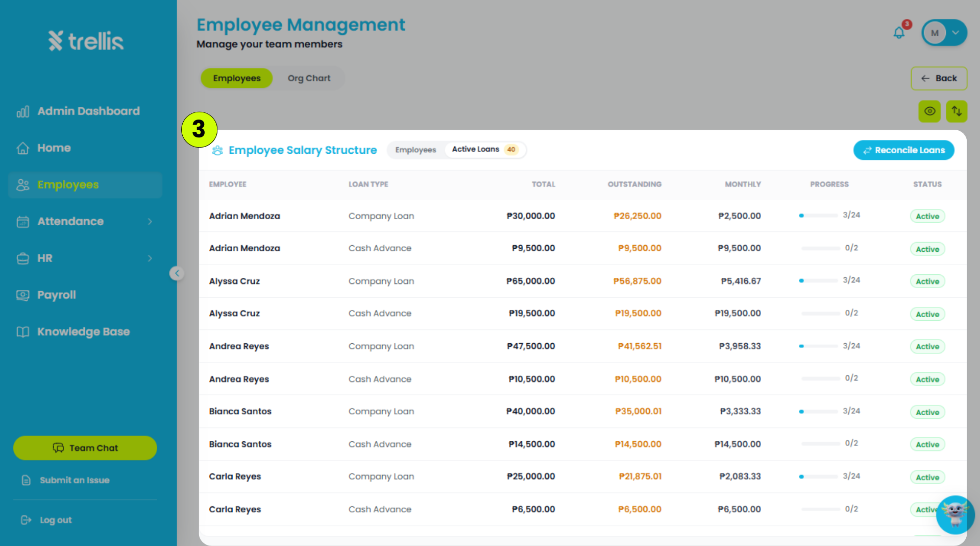Viewport: 980px width, 546px height.
Task: Click the Home house icon
Action: 23,148
